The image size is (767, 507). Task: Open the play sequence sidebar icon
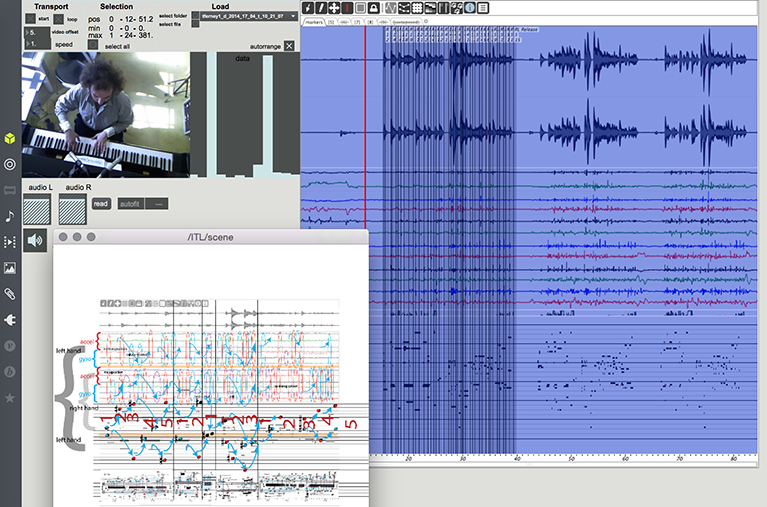click(x=10, y=242)
